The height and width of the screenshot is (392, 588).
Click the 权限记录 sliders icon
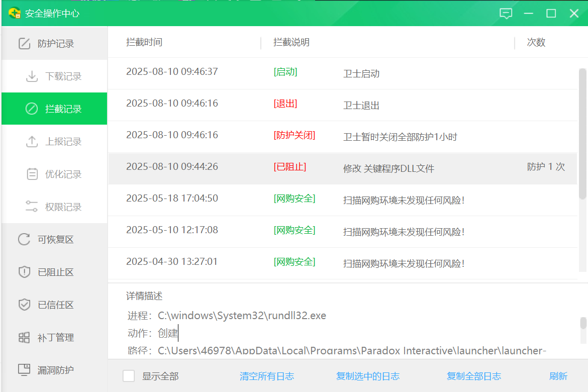tap(32, 207)
